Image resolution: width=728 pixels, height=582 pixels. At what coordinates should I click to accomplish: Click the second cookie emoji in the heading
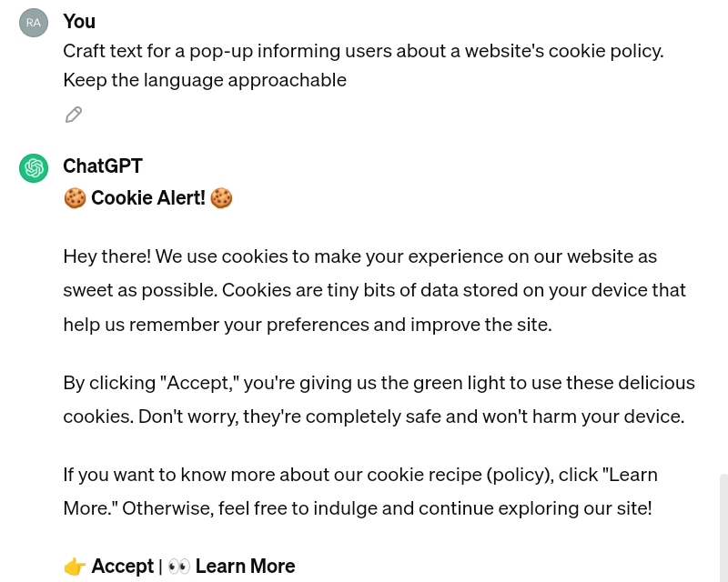click(221, 197)
